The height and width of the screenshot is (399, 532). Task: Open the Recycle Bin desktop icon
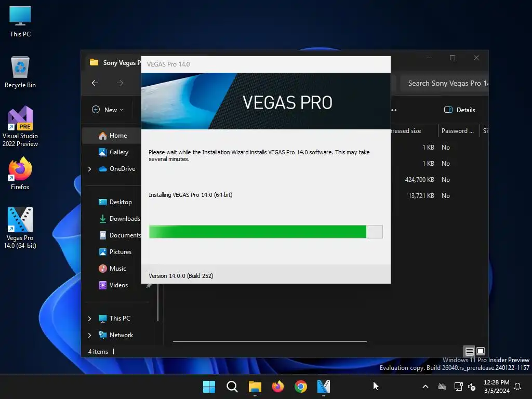[20, 72]
